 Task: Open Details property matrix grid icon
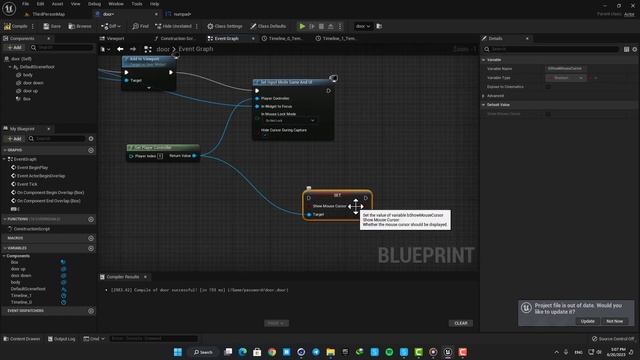[627, 49]
